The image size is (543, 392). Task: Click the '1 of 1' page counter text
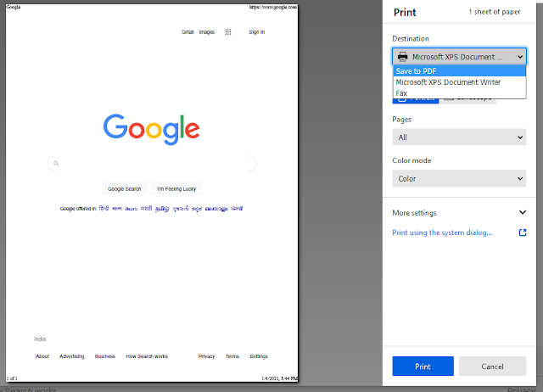point(12,378)
